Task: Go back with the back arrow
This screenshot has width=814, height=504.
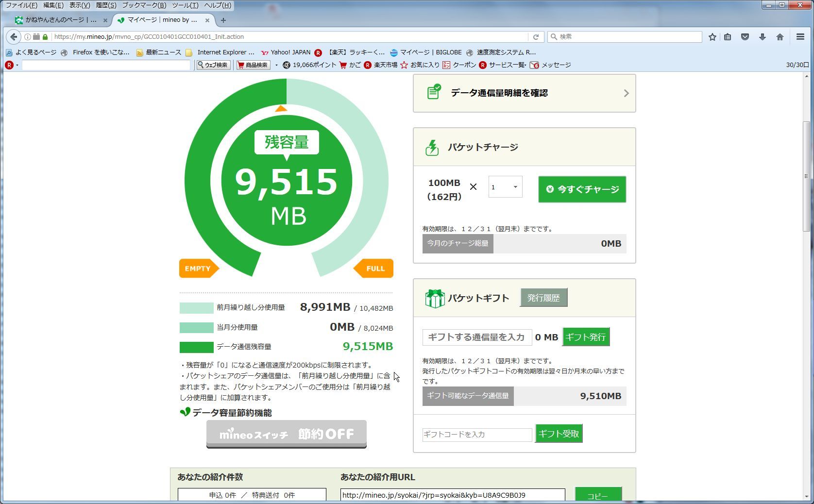Action: point(14,37)
